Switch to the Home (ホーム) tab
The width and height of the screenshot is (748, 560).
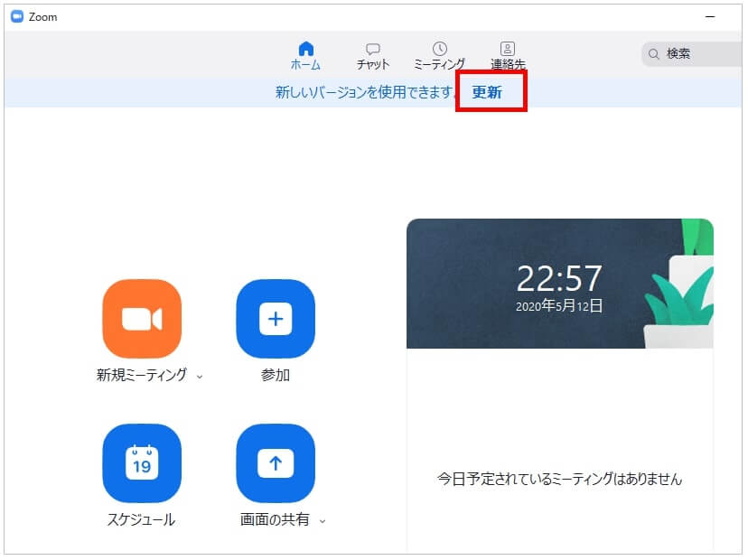pyautogui.click(x=305, y=56)
